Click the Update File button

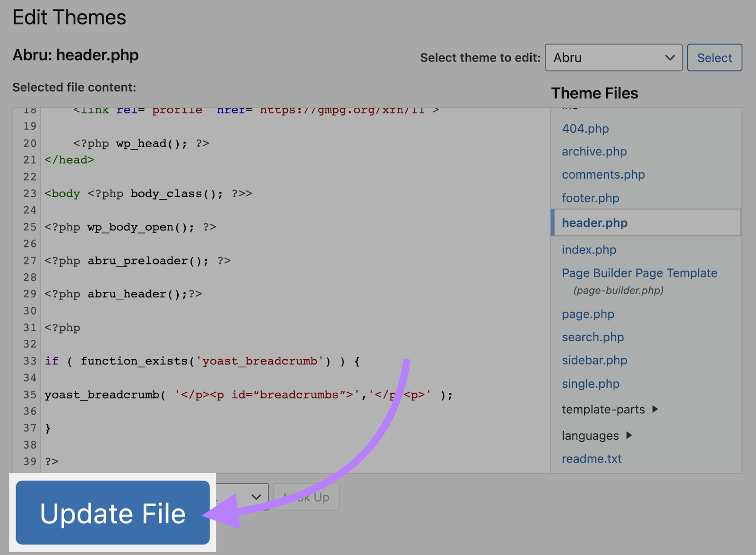(112, 513)
